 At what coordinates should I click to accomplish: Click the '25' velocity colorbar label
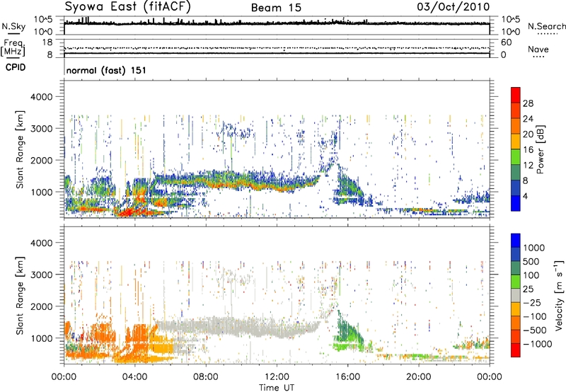[528, 289]
